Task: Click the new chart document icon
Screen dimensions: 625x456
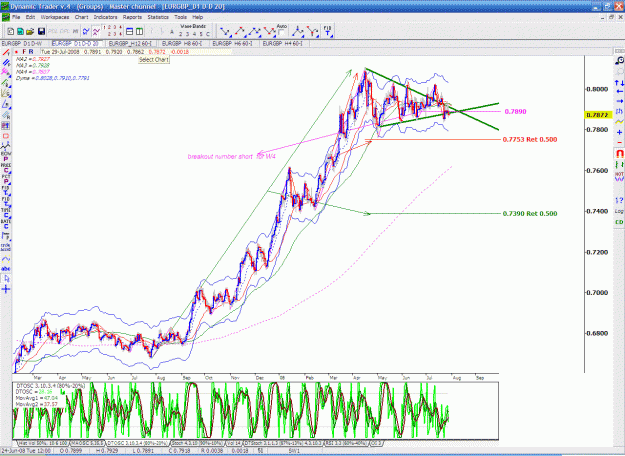Action: 11,31
